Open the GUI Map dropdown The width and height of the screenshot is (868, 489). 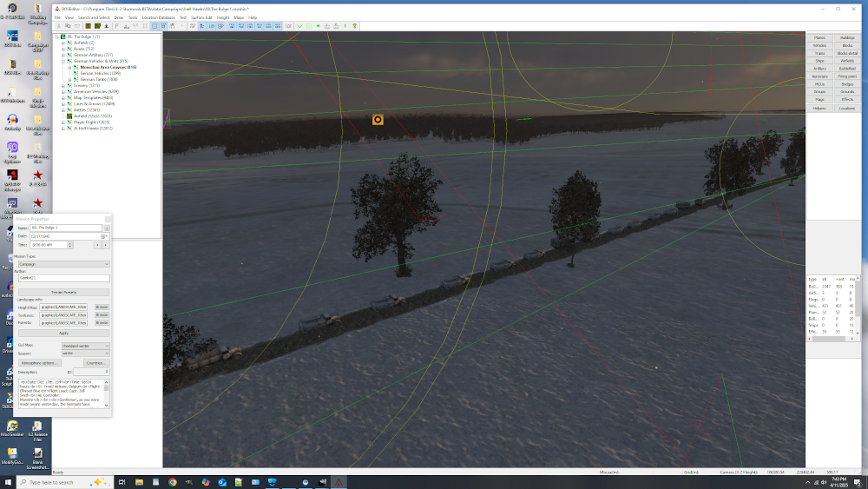click(85, 346)
